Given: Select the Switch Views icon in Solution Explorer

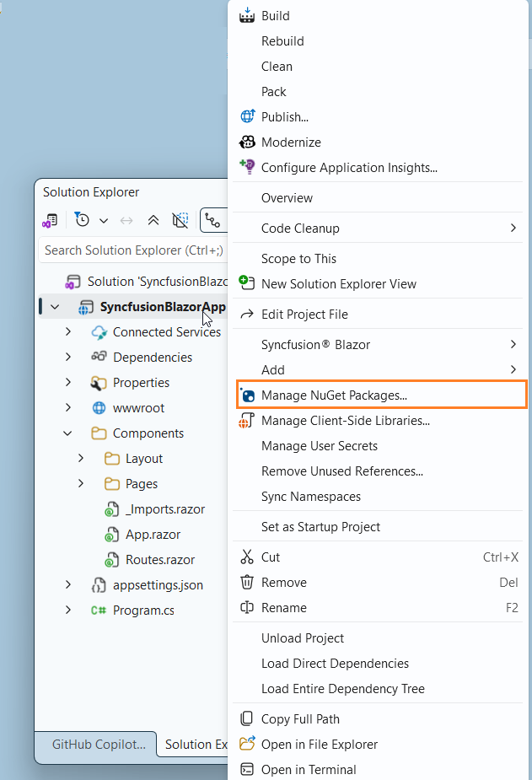Looking at the screenshot, I should [50, 220].
